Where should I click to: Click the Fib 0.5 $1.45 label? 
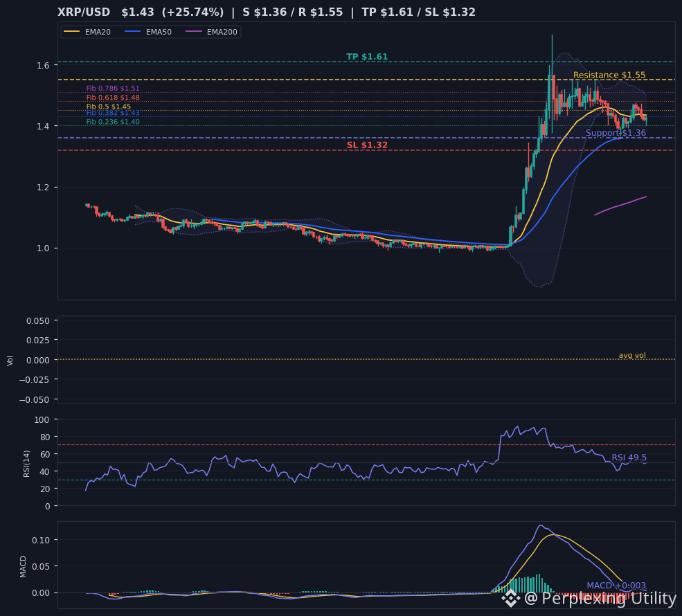coord(108,107)
